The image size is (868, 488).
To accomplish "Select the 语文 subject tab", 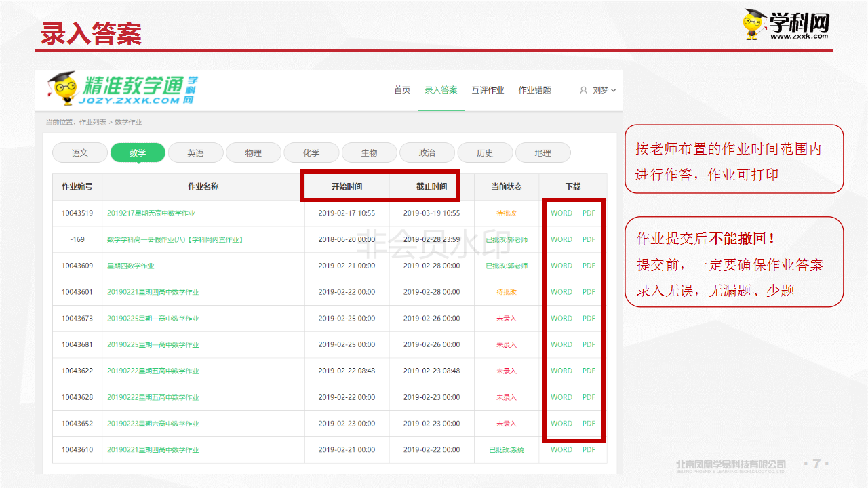I will 79,152.
